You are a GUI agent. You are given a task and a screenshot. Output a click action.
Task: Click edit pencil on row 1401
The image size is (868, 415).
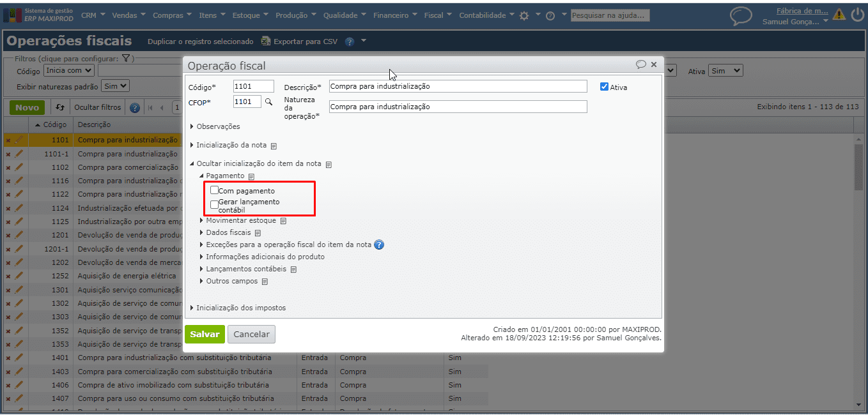19,358
